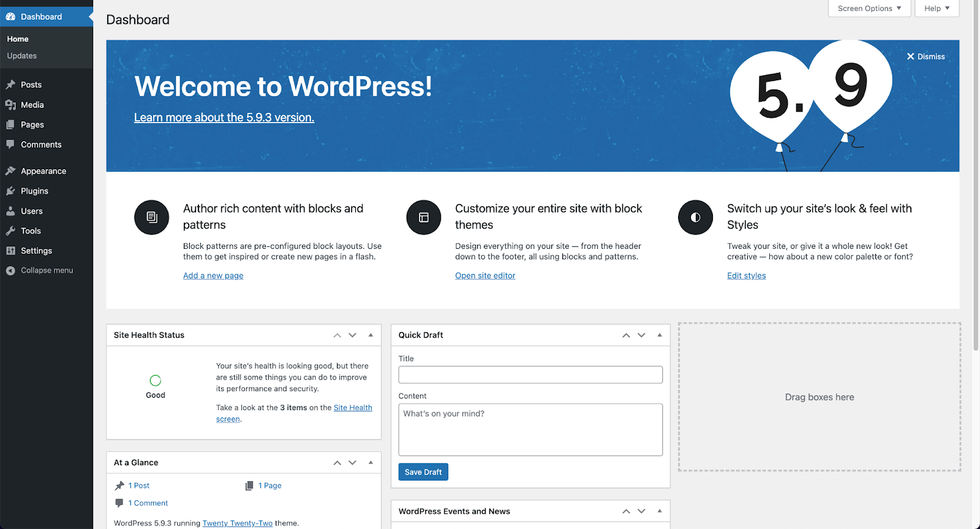Collapse the At a Glance panel
The height and width of the screenshot is (529, 980).
tap(371, 463)
